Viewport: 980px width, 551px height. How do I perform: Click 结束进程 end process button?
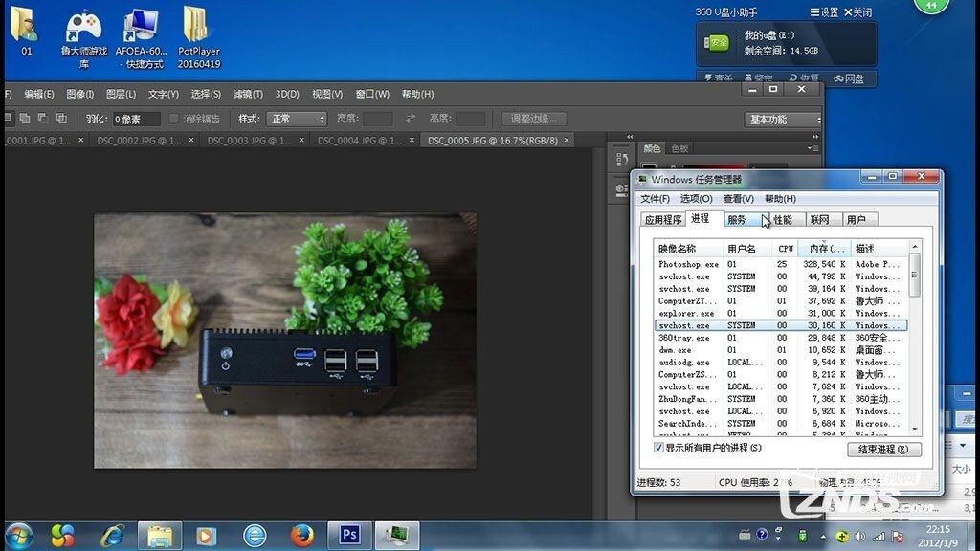tap(883, 449)
